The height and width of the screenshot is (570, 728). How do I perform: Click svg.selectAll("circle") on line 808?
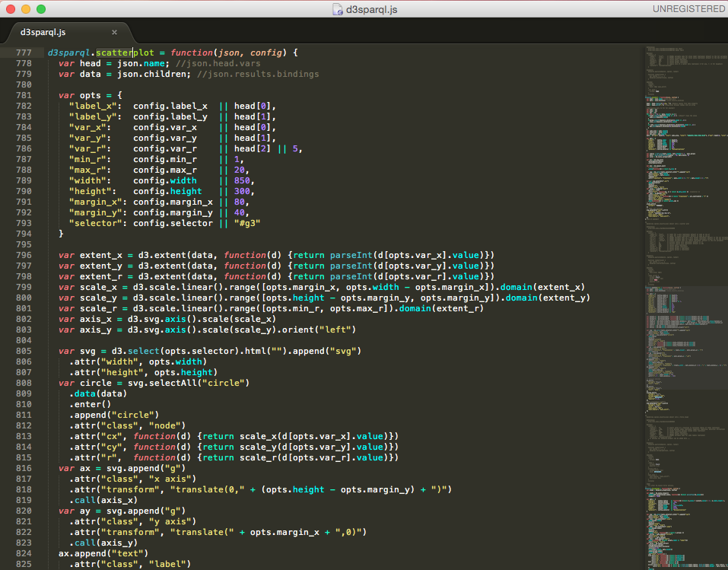pyautogui.click(x=189, y=384)
